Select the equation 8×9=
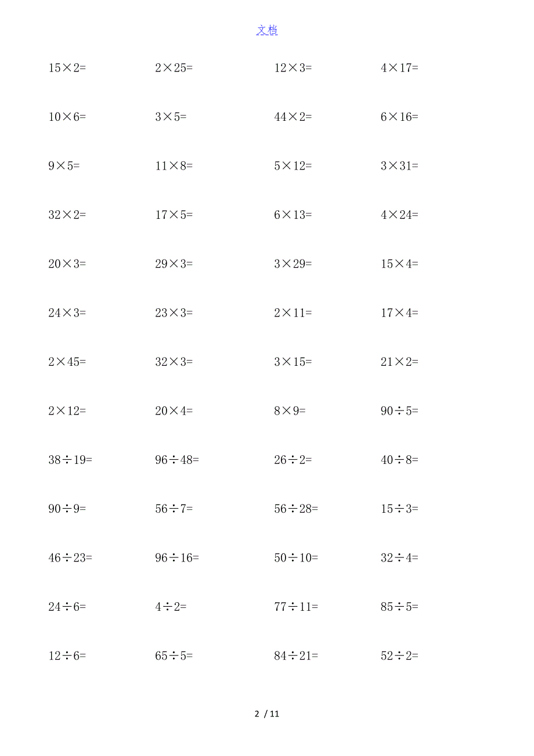This screenshot has width=534, height=756. 290,411
